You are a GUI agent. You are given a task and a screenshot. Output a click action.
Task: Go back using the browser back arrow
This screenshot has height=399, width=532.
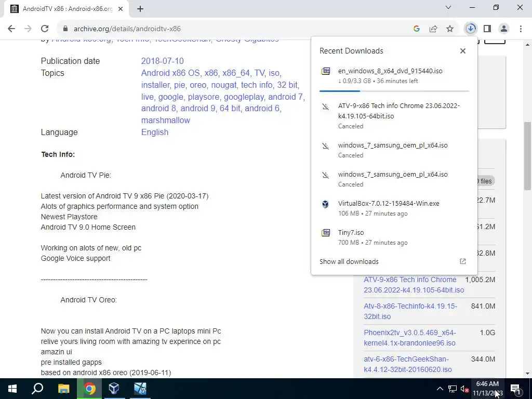click(x=11, y=29)
